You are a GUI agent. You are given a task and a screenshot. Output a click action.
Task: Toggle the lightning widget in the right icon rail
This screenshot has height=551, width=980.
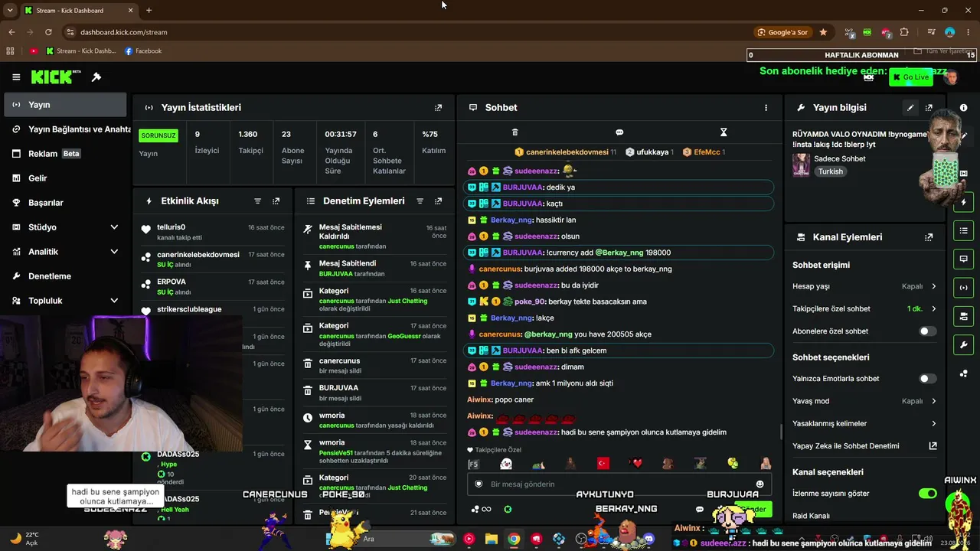coord(963,203)
